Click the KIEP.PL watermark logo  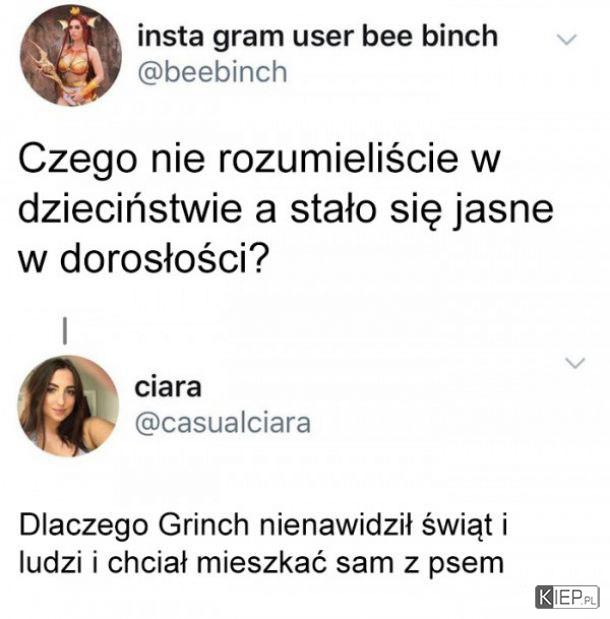[x=567, y=597]
